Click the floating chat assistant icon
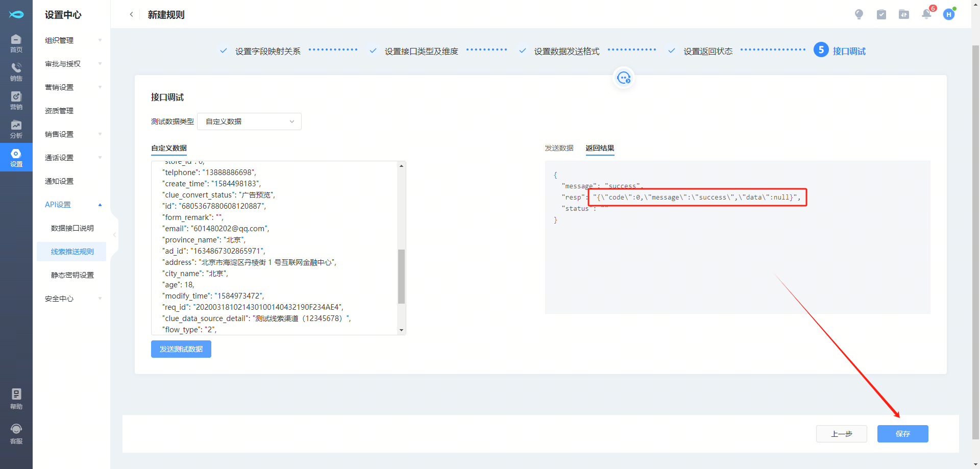Screen dimensions: 980x469 pyautogui.click(x=624, y=78)
